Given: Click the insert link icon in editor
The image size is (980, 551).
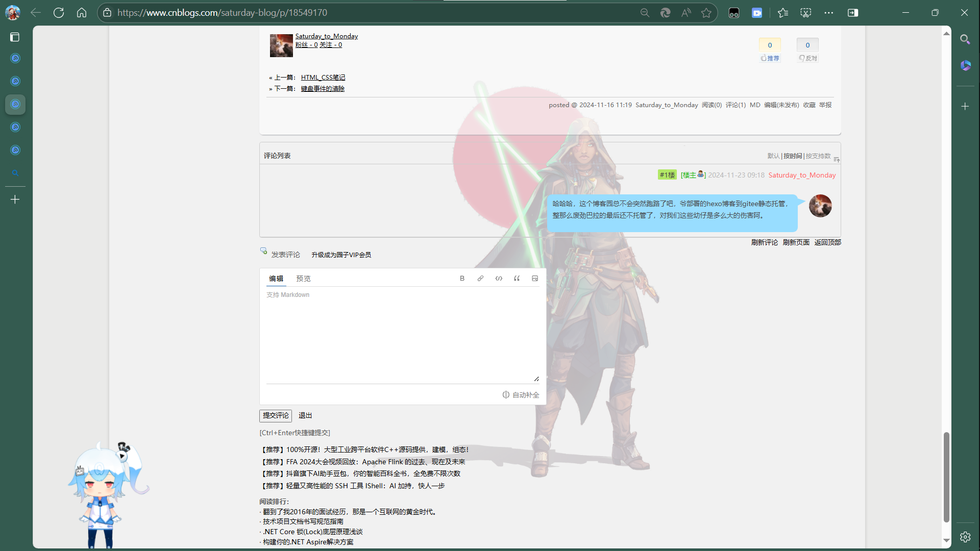Looking at the screenshot, I should click(480, 279).
